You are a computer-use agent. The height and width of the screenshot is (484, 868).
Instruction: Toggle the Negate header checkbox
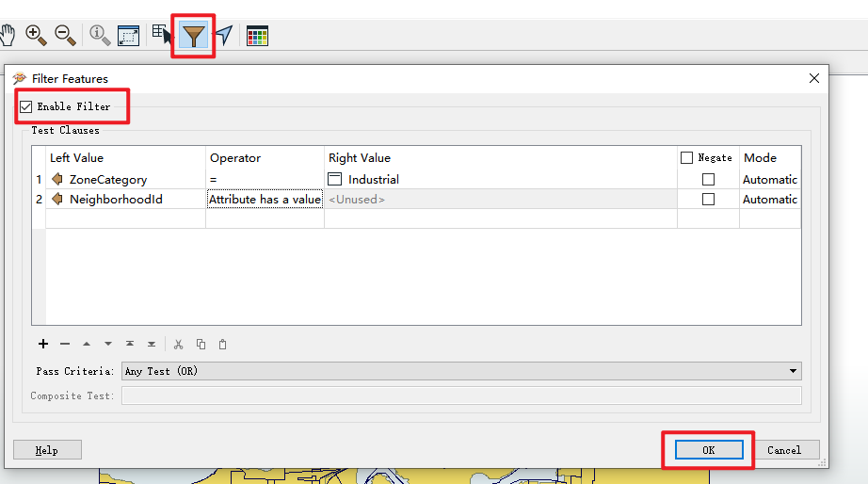pos(686,158)
